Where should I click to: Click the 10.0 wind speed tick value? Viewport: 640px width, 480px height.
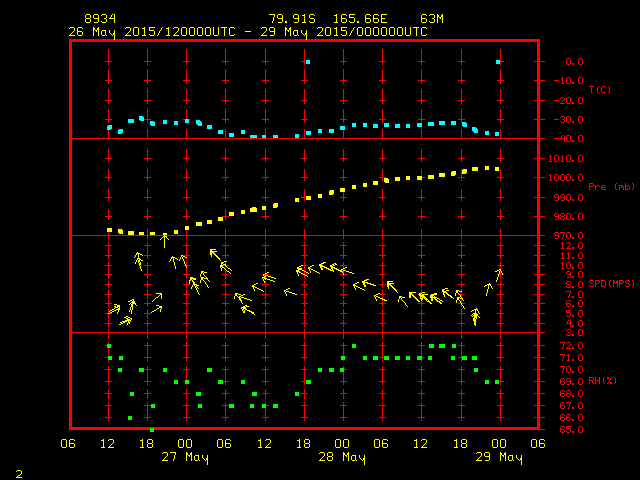(571, 266)
